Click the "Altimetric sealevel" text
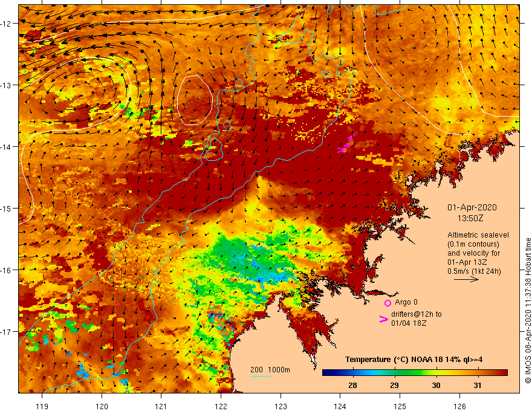 478,235
